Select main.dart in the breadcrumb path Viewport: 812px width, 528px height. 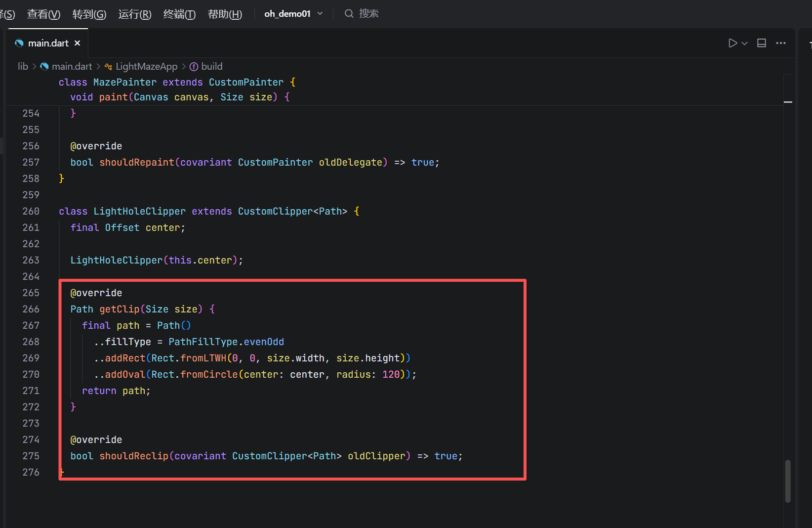click(72, 66)
